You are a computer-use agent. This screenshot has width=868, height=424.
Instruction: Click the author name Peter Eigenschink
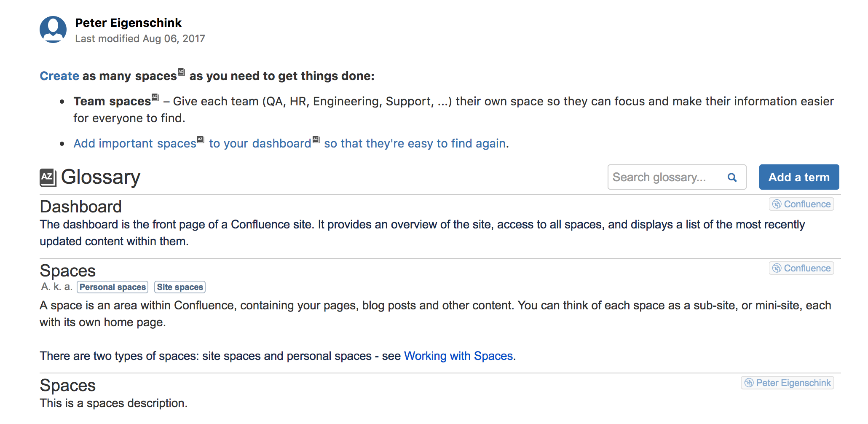click(128, 23)
